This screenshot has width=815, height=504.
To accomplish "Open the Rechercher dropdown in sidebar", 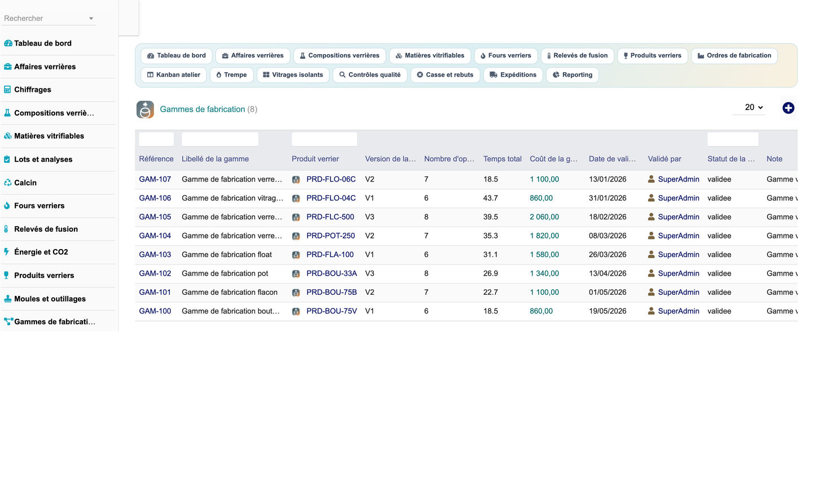I will pos(49,19).
